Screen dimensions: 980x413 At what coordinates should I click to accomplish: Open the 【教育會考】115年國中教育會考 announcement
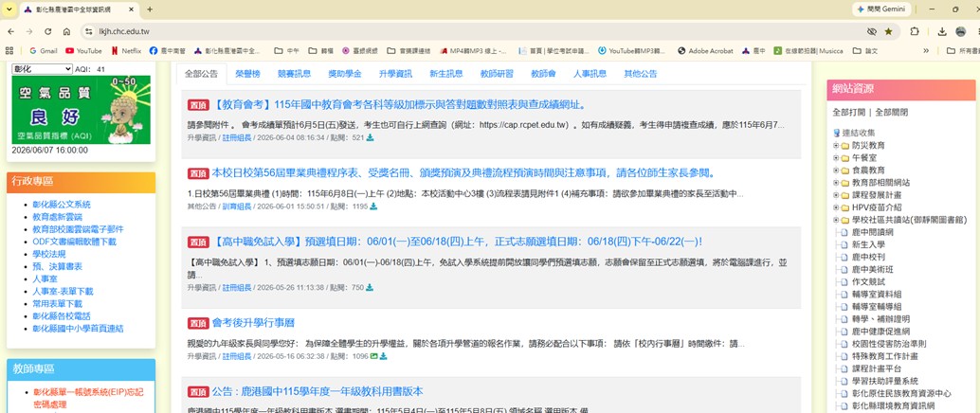tap(398, 104)
